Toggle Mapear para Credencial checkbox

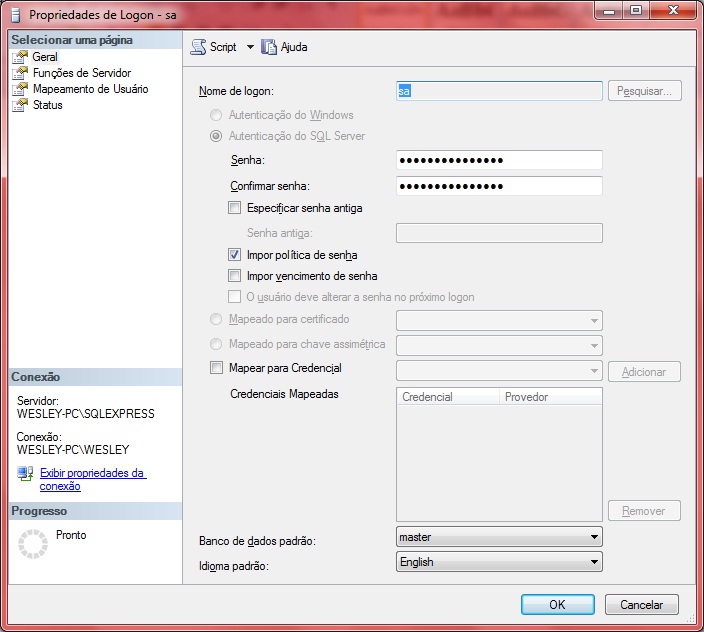[217, 368]
